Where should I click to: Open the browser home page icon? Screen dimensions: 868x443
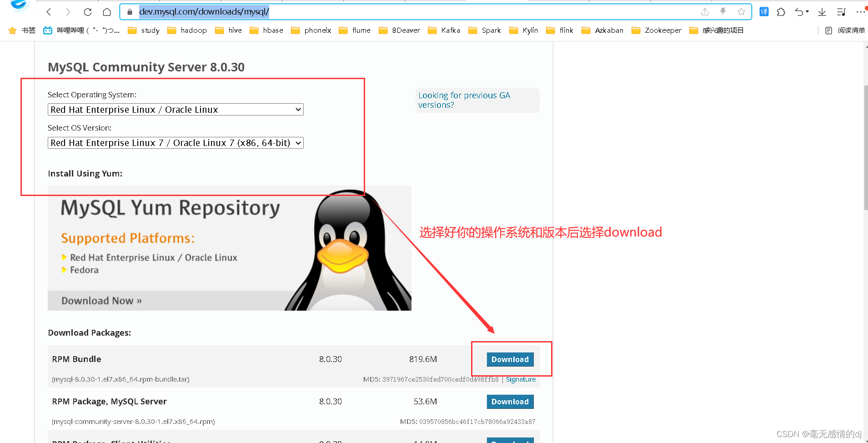[107, 12]
